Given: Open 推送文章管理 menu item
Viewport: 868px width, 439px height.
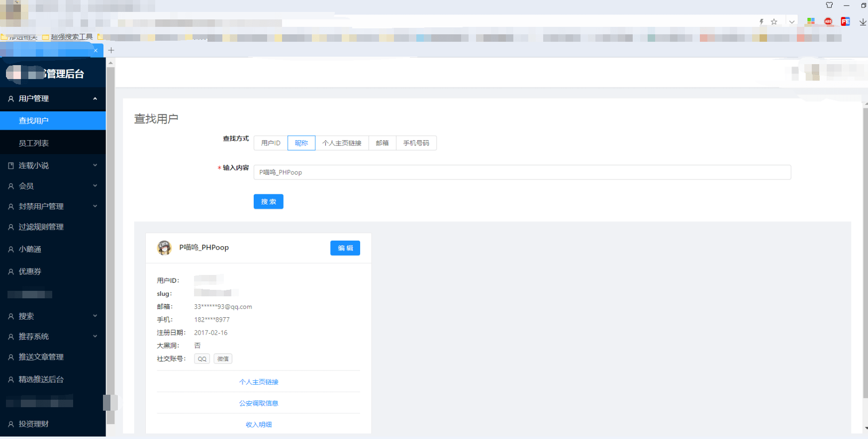Looking at the screenshot, I should [53, 357].
